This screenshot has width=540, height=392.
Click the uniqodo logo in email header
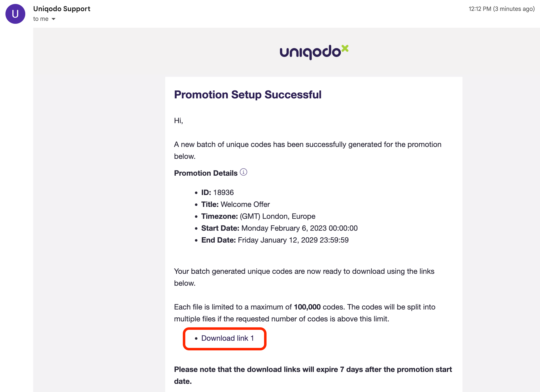point(314,52)
